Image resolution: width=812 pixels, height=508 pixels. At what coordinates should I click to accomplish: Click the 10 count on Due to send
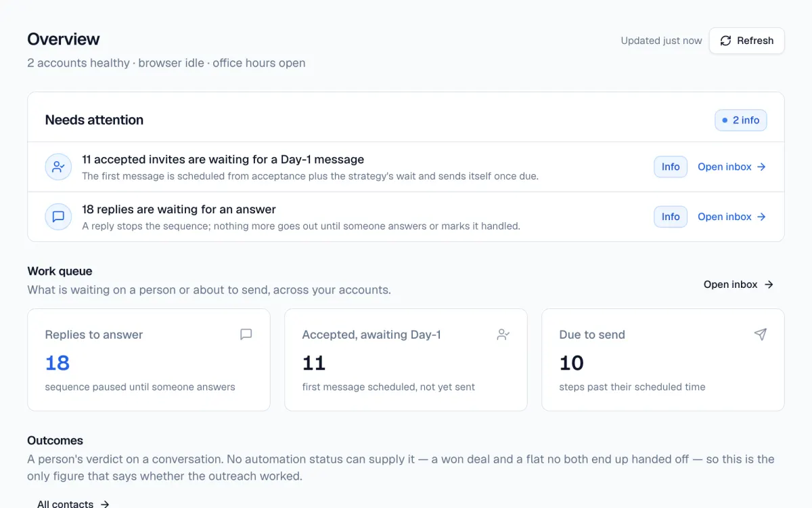[x=572, y=363]
